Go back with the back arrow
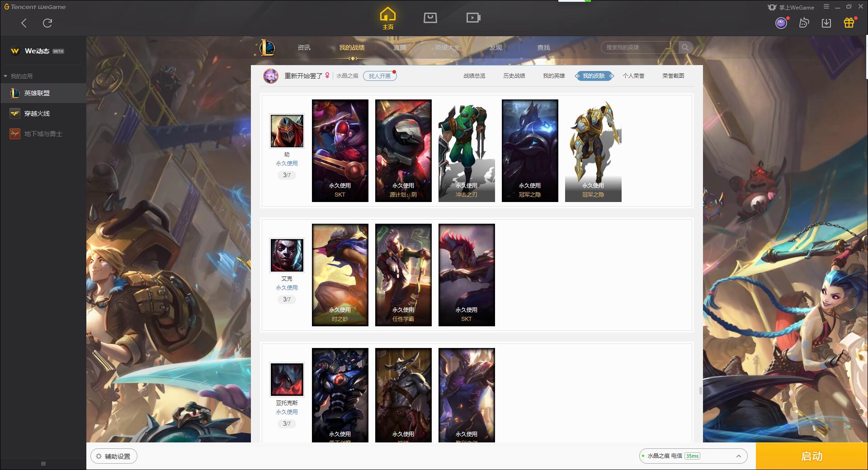The width and height of the screenshot is (868, 470). coord(24,23)
